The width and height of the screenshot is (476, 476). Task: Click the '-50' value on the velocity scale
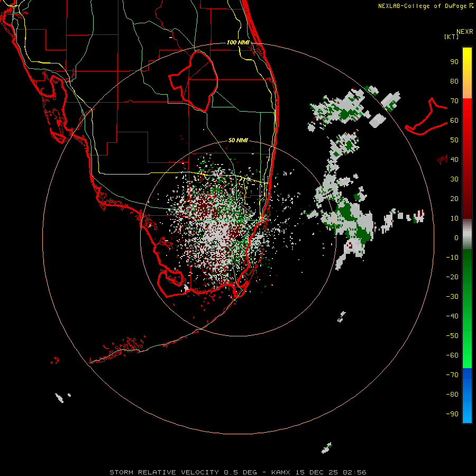pyautogui.click(x=452, y=336)
